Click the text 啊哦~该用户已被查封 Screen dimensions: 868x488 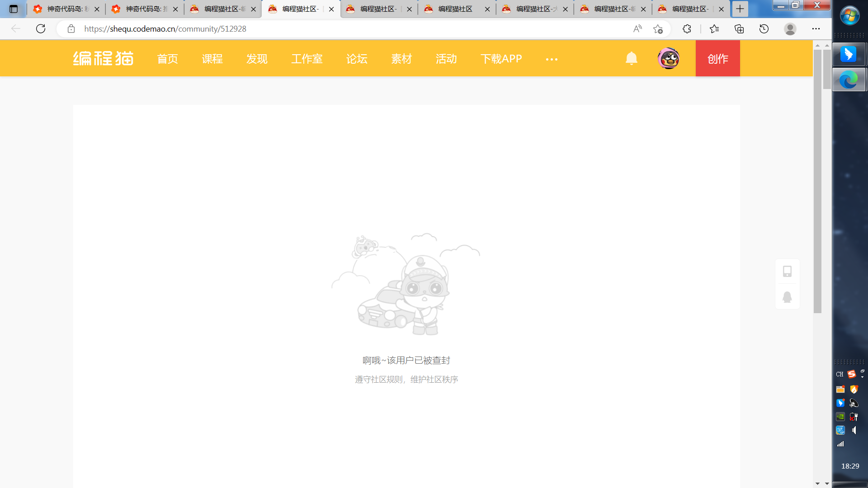[406, 360]
